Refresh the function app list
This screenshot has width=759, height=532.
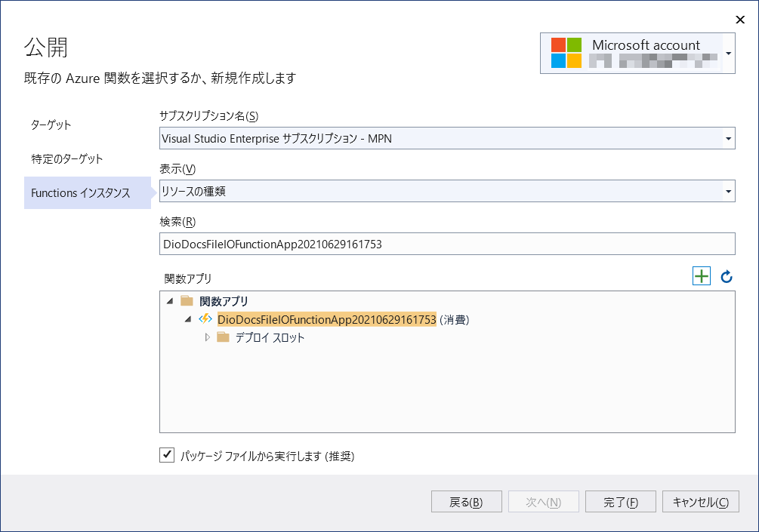tap(727, 277)
